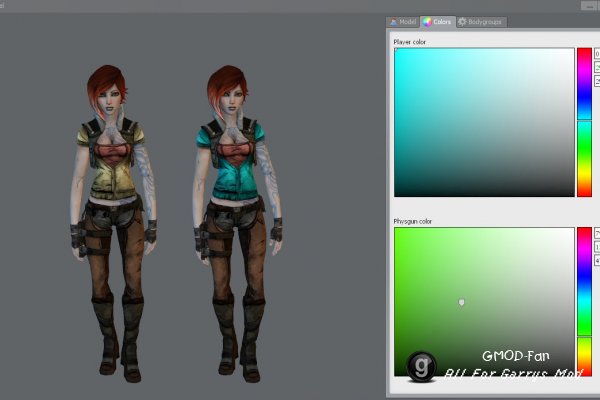Click the gear icon on Bodygroups tab

coord(462,22)
